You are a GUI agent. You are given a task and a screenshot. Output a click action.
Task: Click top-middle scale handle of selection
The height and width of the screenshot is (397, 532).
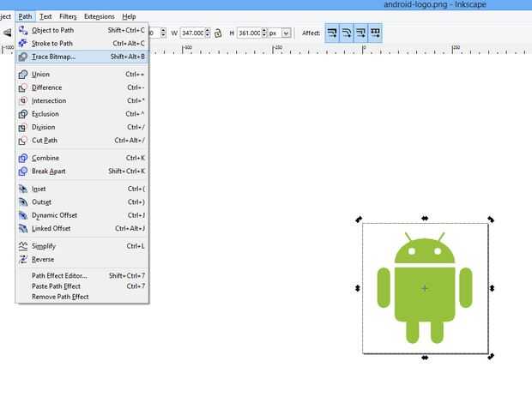pos(425,219)
